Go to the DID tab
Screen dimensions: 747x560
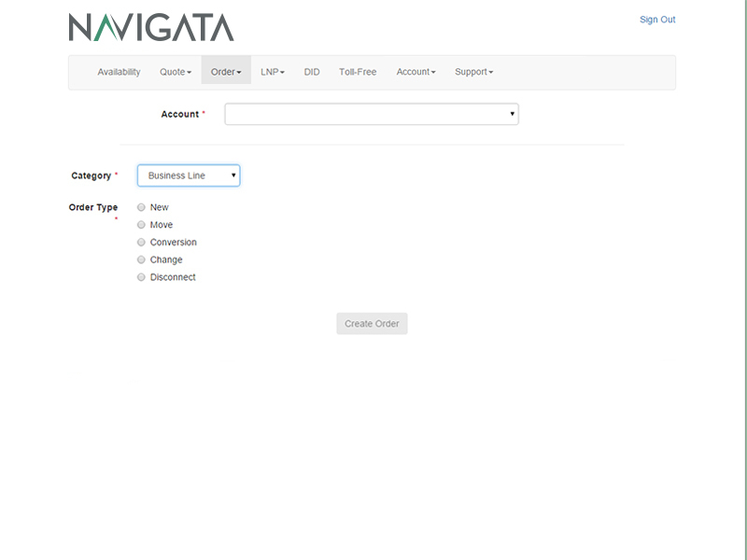[312, 72]
